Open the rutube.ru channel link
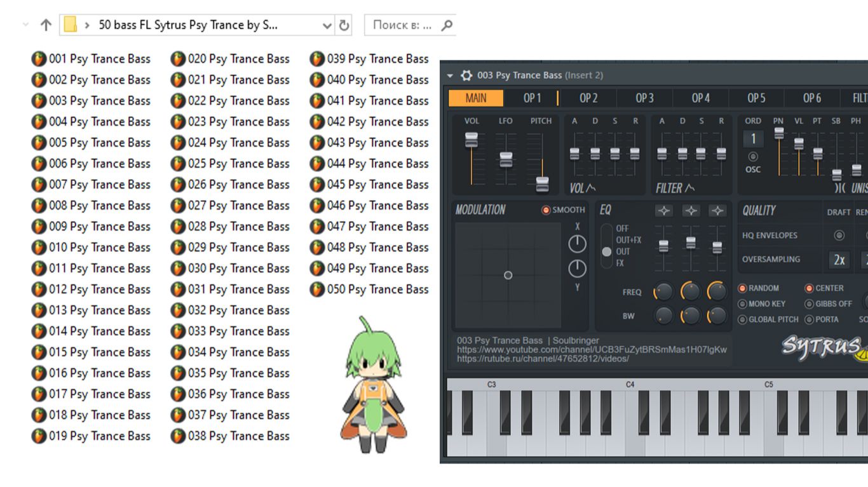Screen dimensions: 868x487 [x=543, y=359]
